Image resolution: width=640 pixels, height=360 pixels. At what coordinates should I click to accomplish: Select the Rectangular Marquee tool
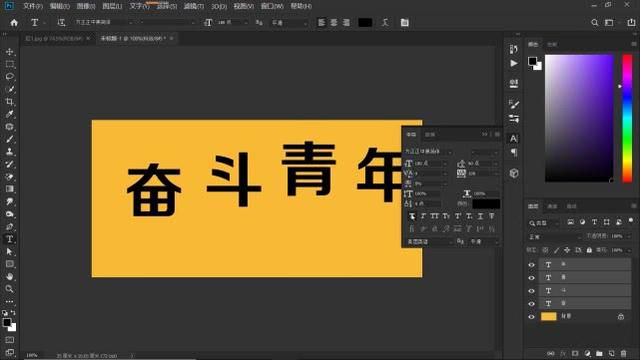[10, 64]
